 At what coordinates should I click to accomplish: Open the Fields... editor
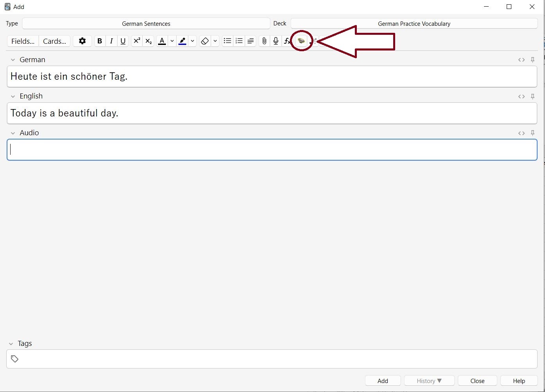(x=23, y=41)
